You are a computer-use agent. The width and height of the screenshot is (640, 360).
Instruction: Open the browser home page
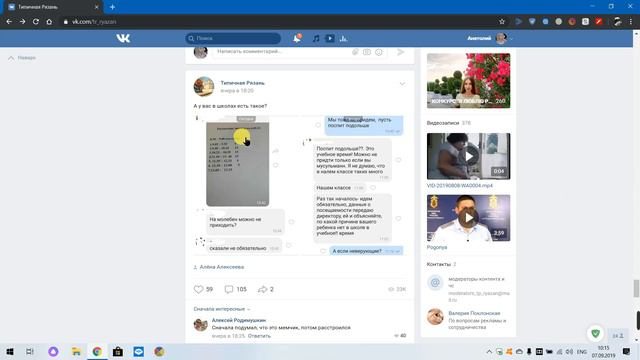click(49, 22)
